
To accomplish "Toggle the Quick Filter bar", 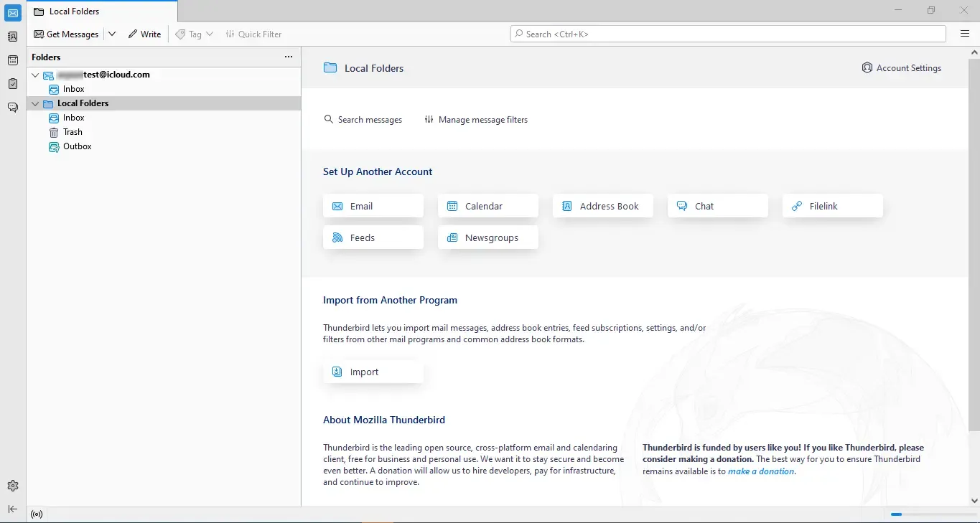I will 253,34.
